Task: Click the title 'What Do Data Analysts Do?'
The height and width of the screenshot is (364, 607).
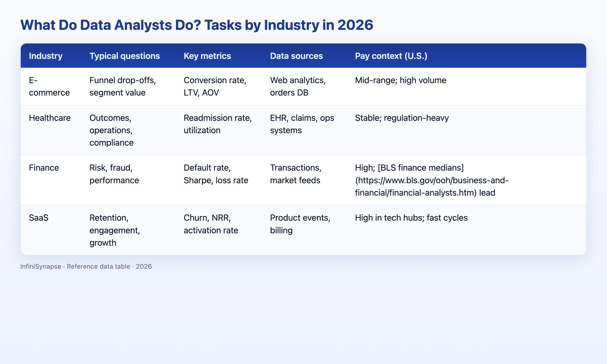Action: (x=111, y=25)
